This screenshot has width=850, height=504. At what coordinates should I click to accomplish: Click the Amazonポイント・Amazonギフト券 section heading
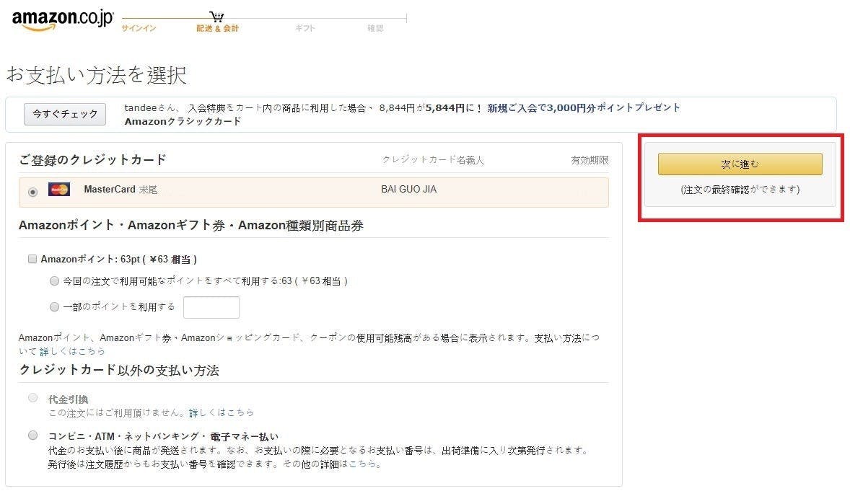190,226
